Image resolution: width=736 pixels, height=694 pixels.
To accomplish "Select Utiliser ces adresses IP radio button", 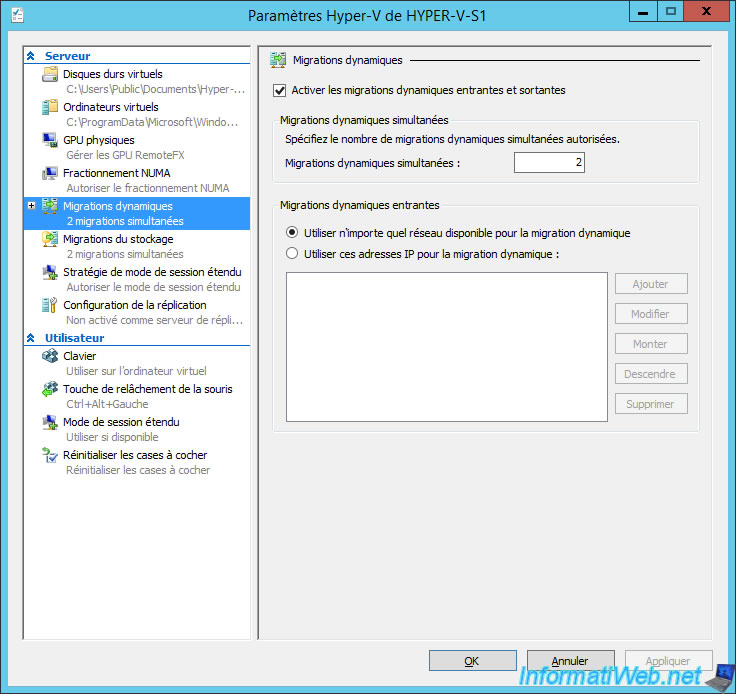I will pos(292,253).
